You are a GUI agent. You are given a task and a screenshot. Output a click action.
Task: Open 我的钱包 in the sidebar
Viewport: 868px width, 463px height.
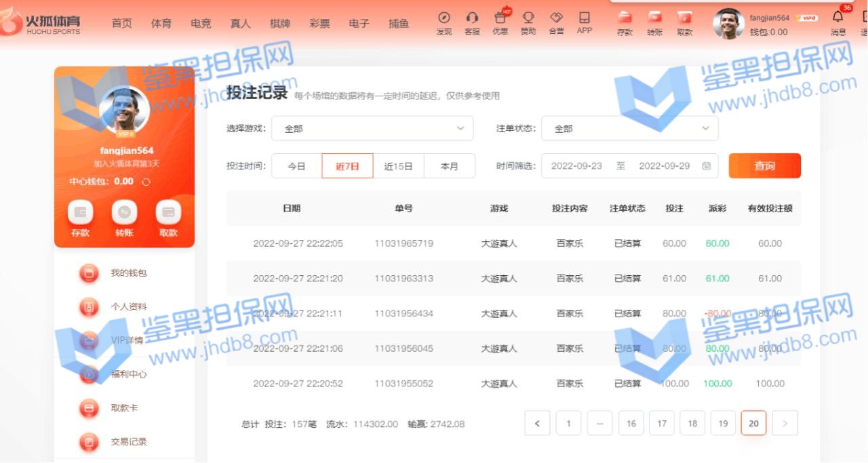point(128,273)
